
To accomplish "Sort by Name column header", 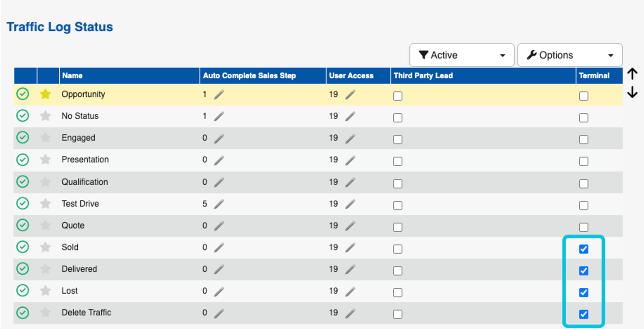I will [72, 76].
